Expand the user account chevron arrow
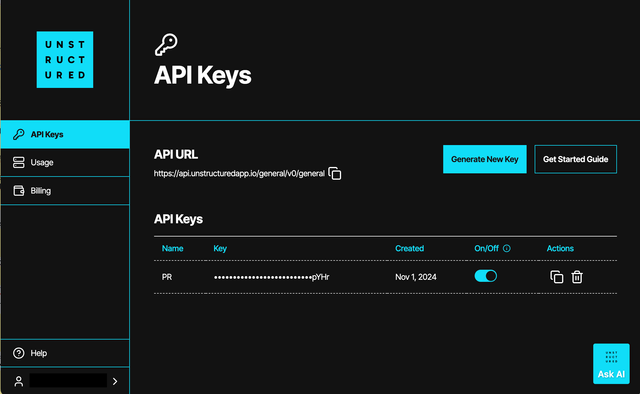640x394 pixels. tap(115, 381)
